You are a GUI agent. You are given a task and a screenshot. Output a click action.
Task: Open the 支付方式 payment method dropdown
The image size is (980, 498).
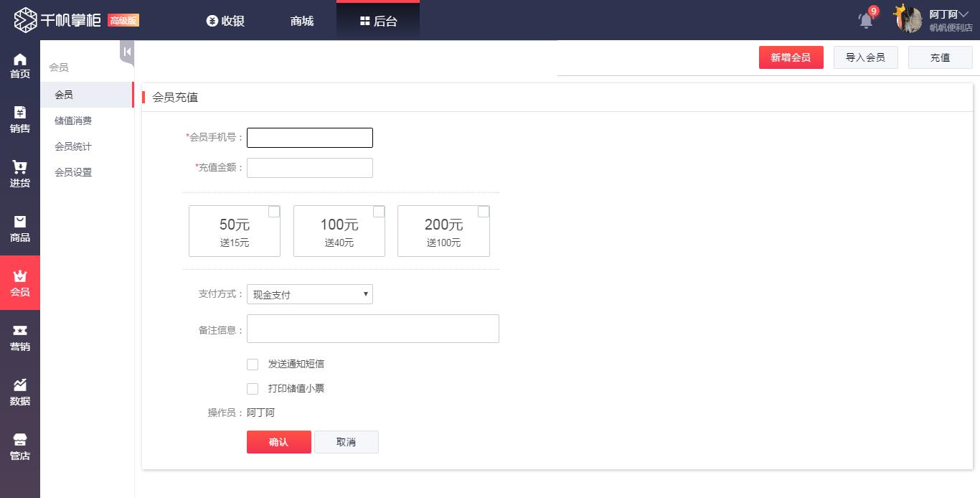click(309, 293)
